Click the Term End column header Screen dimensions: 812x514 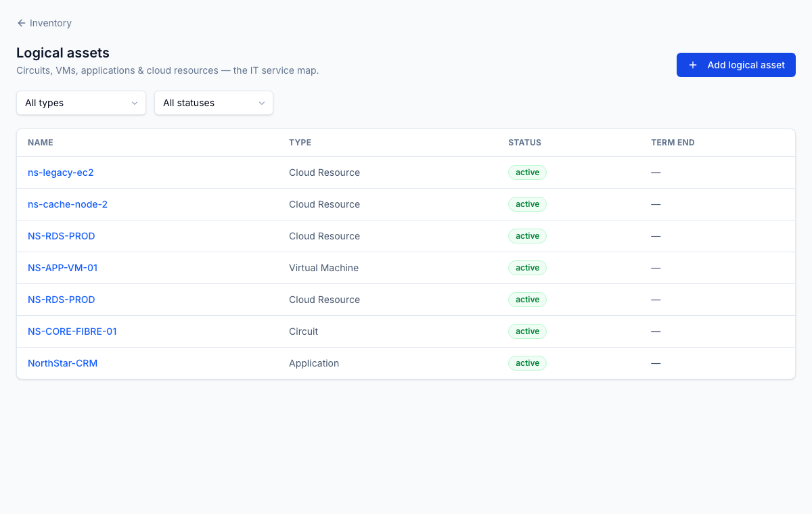673,143
